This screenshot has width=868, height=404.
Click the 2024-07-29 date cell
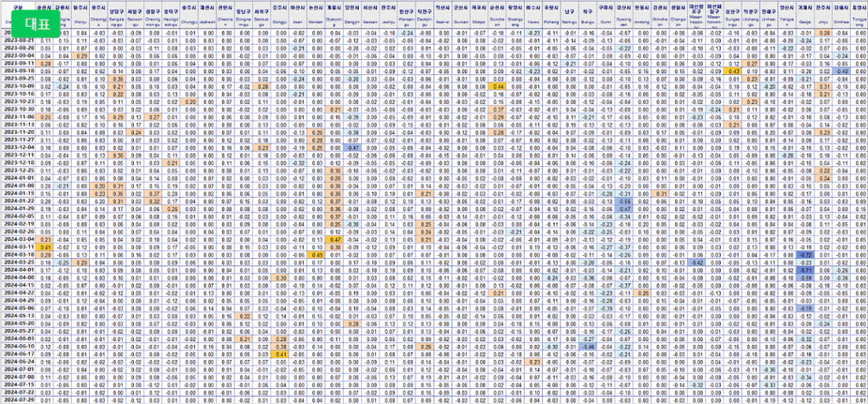(19, 399)
